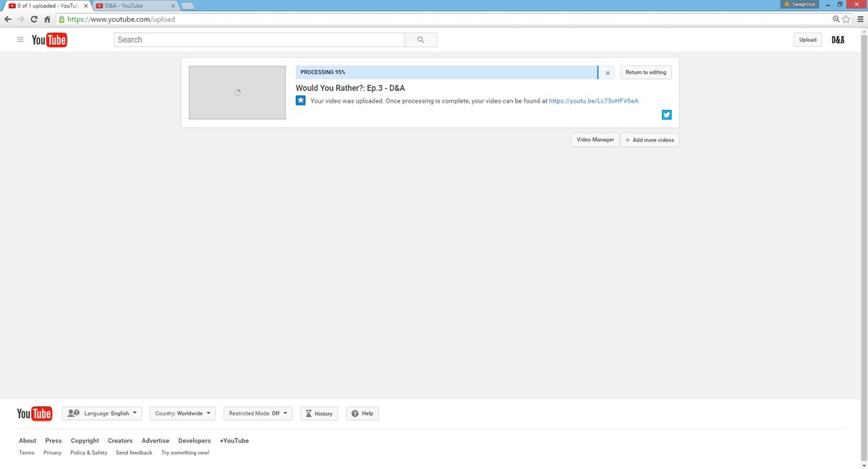The width and height of the screenshot is (868, 469).
Task: Click the green padlock security icon
Action: [61, 19]
